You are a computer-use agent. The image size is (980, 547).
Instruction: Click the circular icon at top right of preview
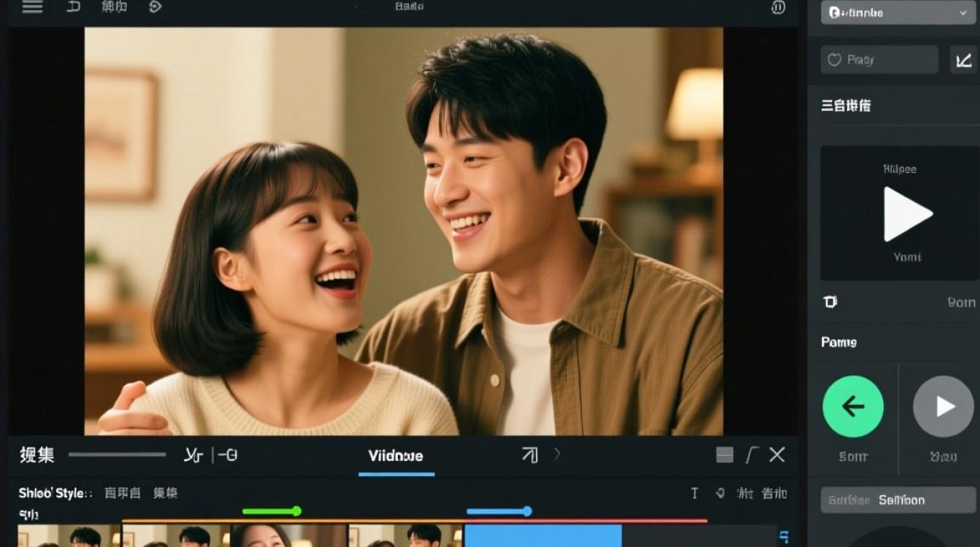[778, 7]
